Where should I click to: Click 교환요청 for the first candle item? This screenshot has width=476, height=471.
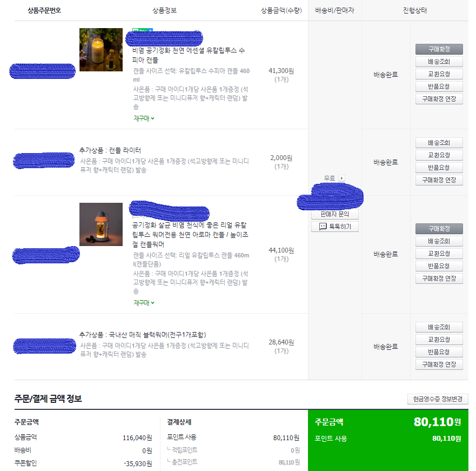[439, 74]
